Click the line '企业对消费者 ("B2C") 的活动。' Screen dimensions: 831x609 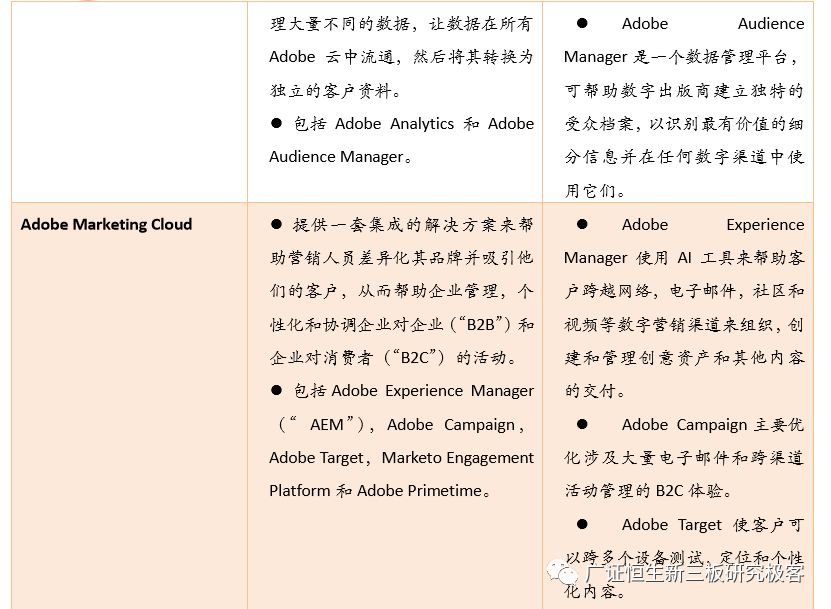[394, 358]
